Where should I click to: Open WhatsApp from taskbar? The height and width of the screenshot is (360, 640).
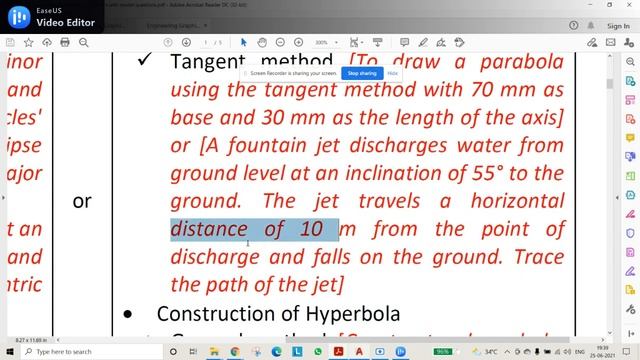point(318,351)
